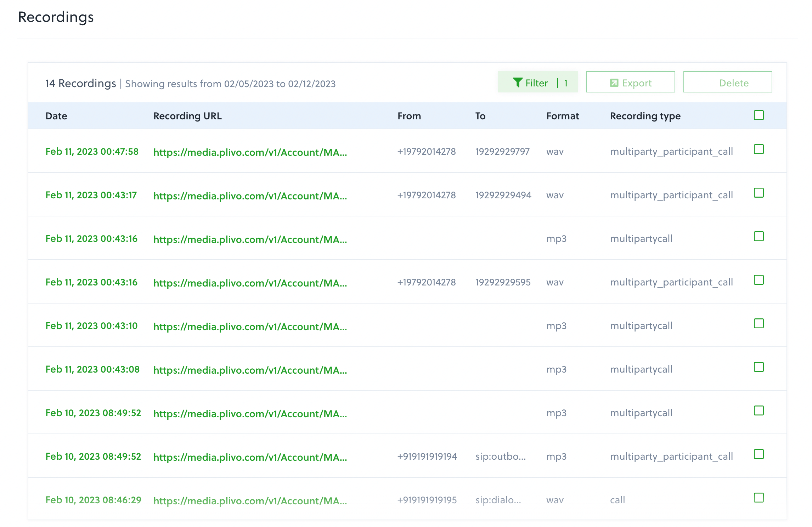The height and width of the screenshot is (527, 812).
Task: Open recording URL for Feb 11 00:47:58
Action: tap(250, 152)
